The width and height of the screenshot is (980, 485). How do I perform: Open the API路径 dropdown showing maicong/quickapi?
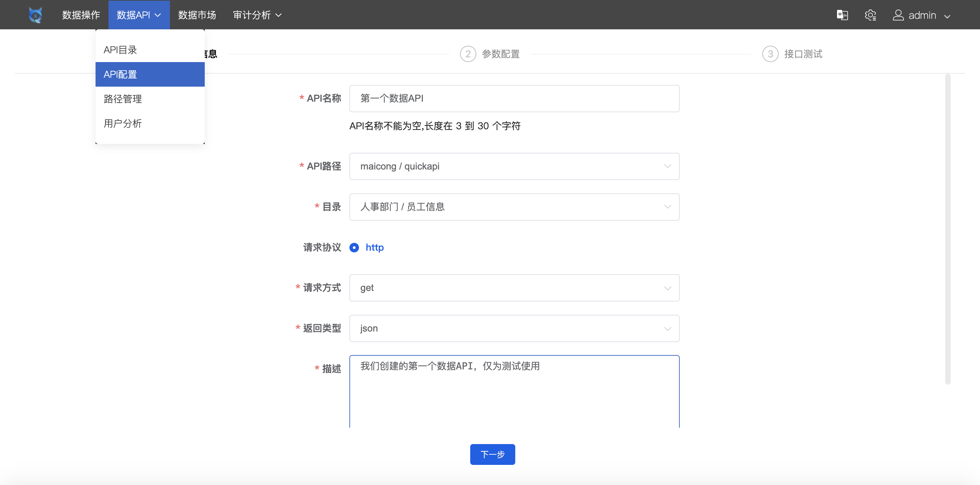click(514, 166)
